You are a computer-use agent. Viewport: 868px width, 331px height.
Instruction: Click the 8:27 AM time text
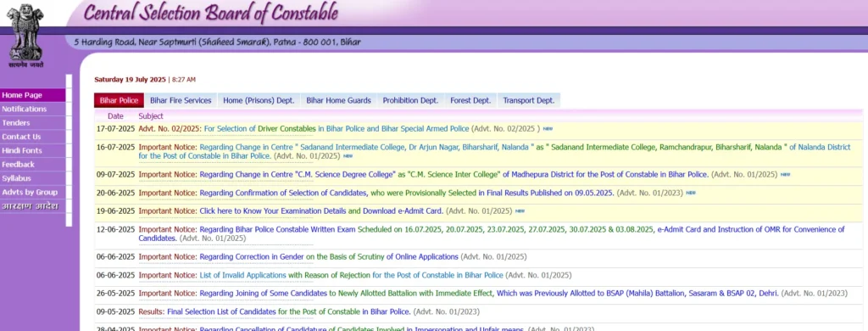[x=184, y=80]
